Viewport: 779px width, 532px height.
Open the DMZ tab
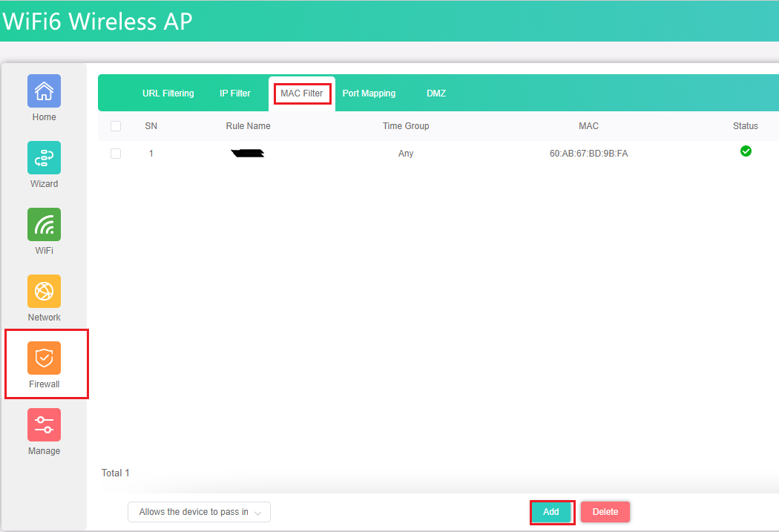coord(436,93)
